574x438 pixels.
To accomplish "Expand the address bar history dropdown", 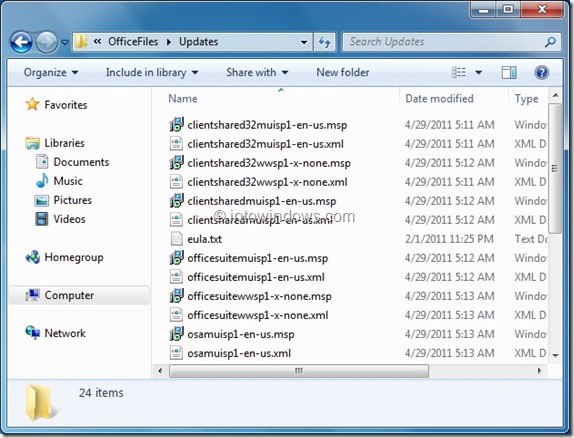I will [303, 42].
